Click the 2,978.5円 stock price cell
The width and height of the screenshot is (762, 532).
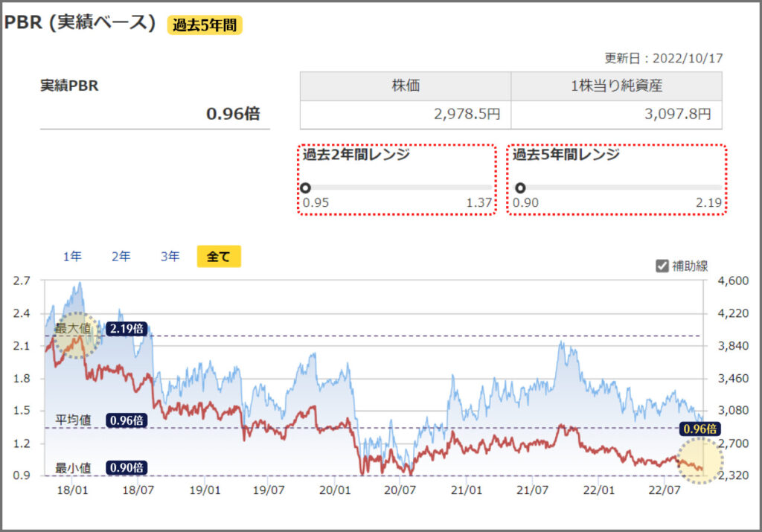(x=406, y=114)
